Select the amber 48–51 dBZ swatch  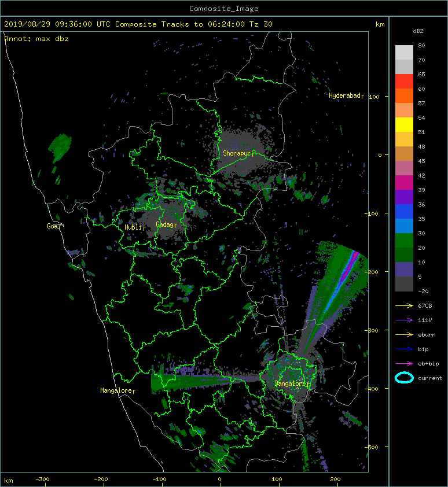click(x=404, y=139)
